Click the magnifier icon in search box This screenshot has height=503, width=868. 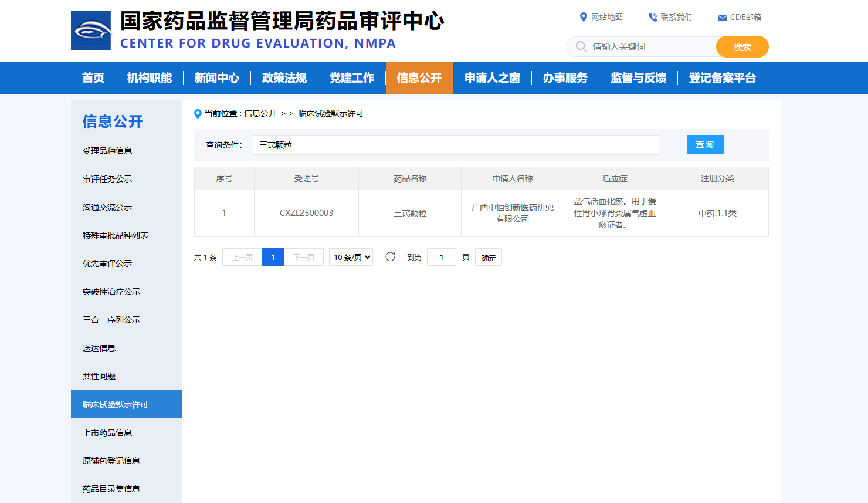(581, 46)
